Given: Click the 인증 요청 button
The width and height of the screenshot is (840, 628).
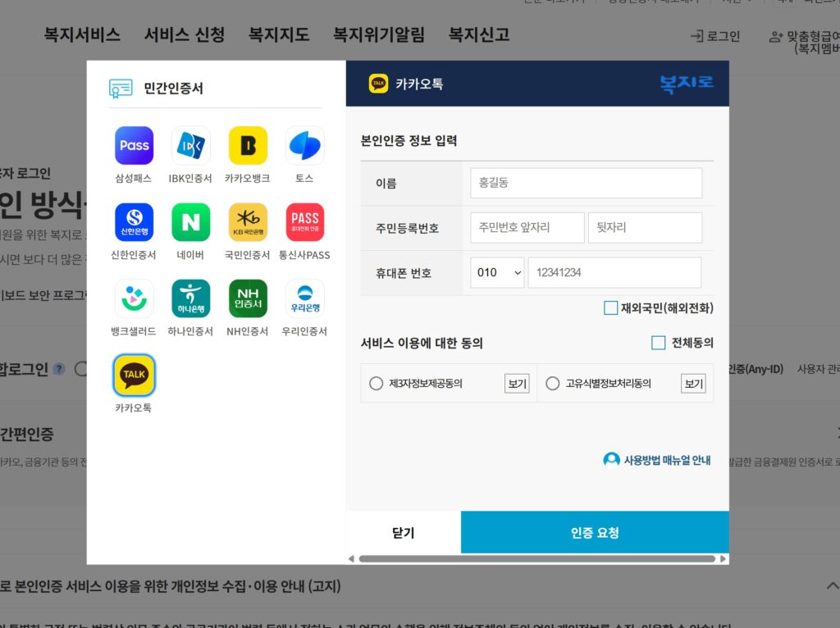Looking at the screenshot, I should point(595,532).
